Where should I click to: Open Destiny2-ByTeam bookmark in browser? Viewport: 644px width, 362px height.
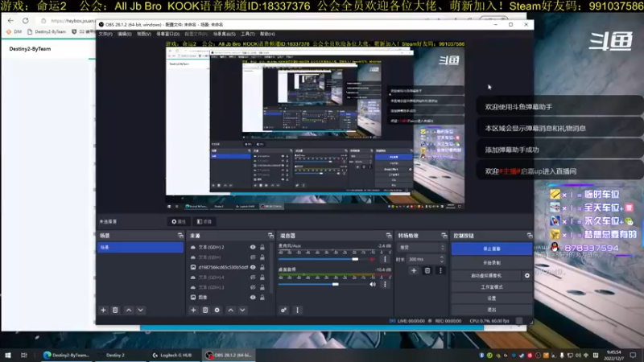pyautogui.click(x=47, y=31)
